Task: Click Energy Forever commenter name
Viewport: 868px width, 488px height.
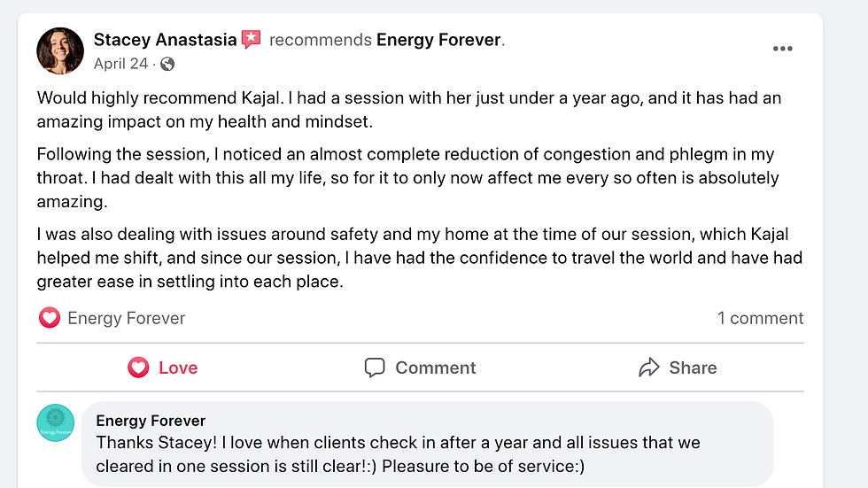Action: [x=151, y=421]
